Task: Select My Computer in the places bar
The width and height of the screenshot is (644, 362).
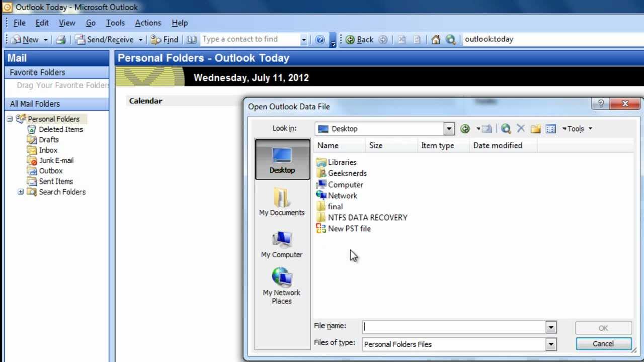Action: pos(282,244)
